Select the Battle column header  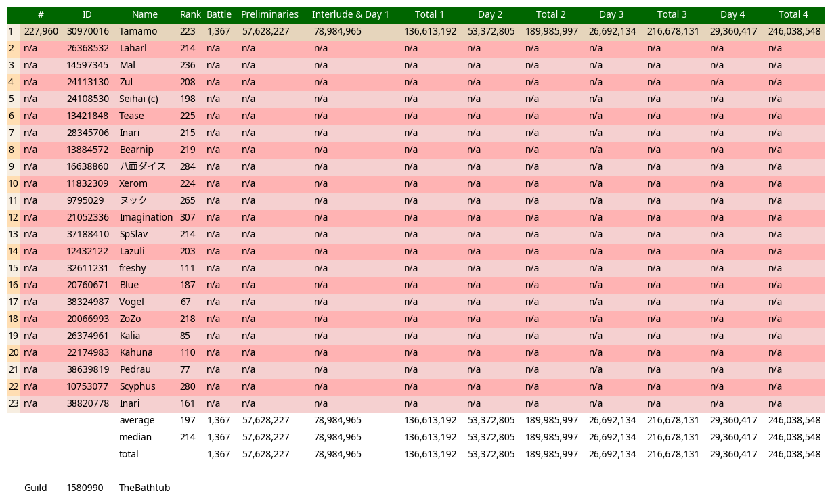tap(219, 14)
